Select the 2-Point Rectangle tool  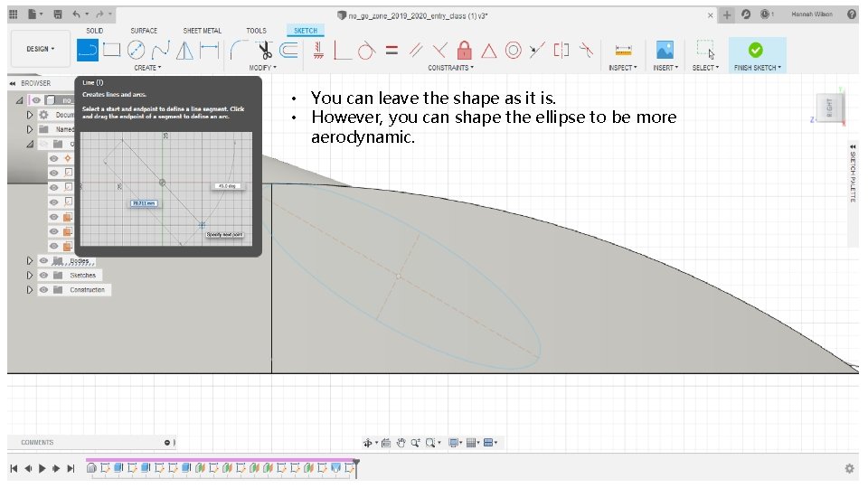tap(112, 51)
